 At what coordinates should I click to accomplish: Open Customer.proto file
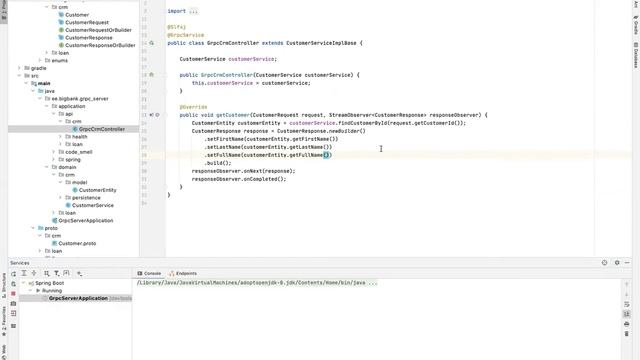[77, 243]
